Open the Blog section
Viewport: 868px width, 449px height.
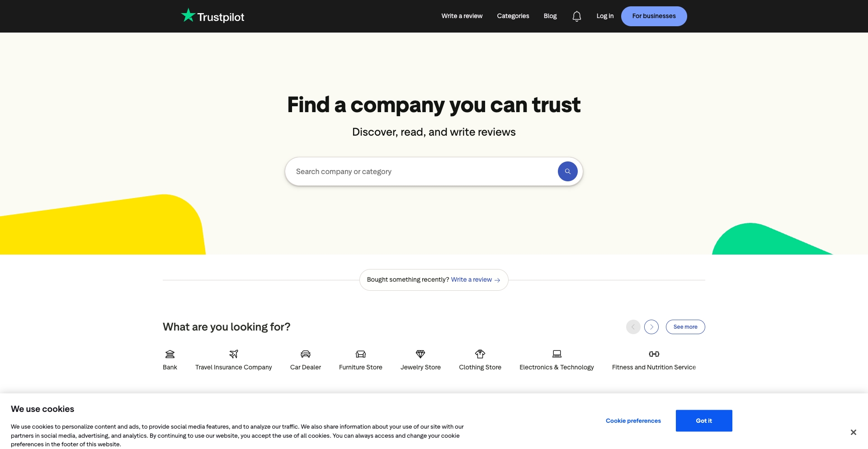tap(550, 16)
